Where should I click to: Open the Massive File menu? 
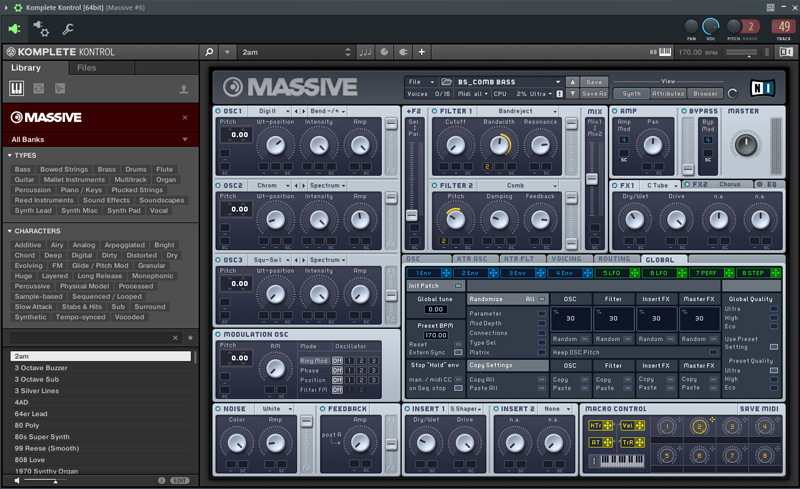[421, 82]
